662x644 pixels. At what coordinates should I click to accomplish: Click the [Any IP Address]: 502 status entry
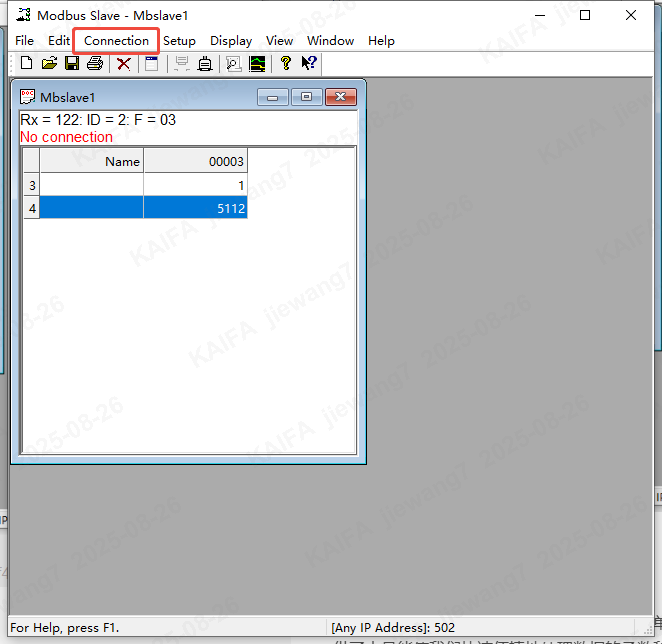pyautogui.click(x=393, y=628)
